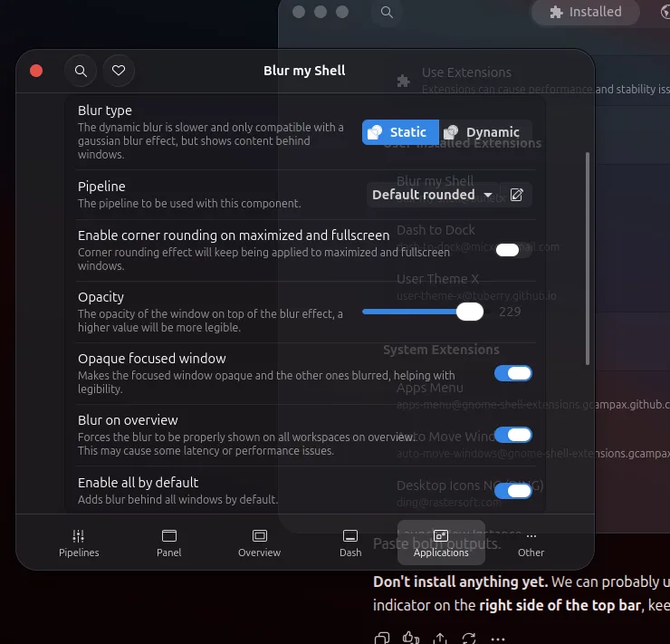Image resolution: width=670 pixels, height=644 pixels.
Task: Click the copy icon below chat message
Action: click(381, 639)
